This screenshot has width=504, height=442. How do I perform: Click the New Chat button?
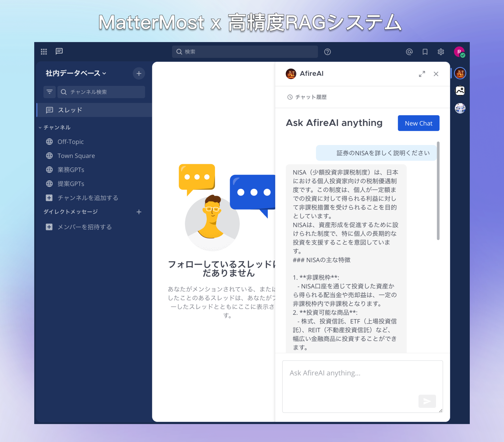coord(418,123)
